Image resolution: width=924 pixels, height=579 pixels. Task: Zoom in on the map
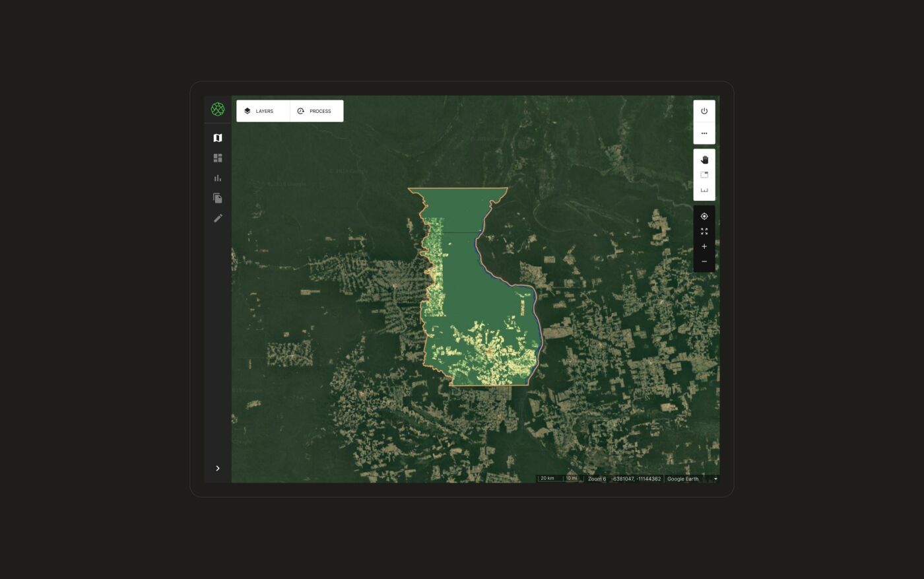click(704, 246)
